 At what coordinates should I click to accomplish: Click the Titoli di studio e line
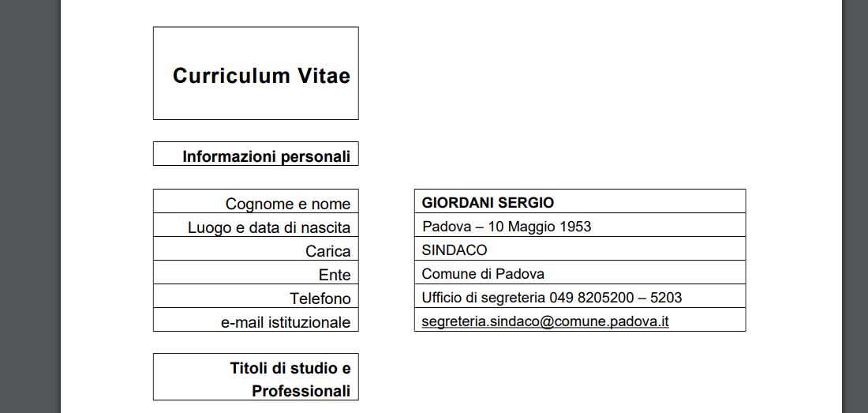coord(290,368)
